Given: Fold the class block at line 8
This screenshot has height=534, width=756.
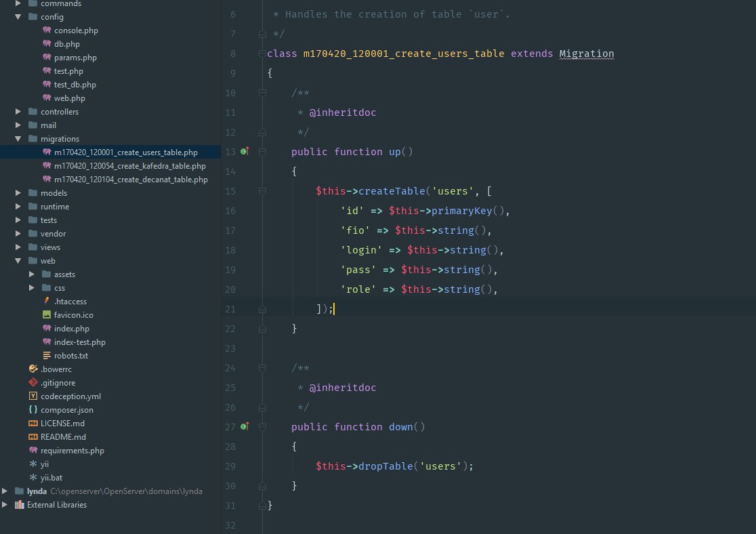Looking at the screenshot, I should (262, 54).
